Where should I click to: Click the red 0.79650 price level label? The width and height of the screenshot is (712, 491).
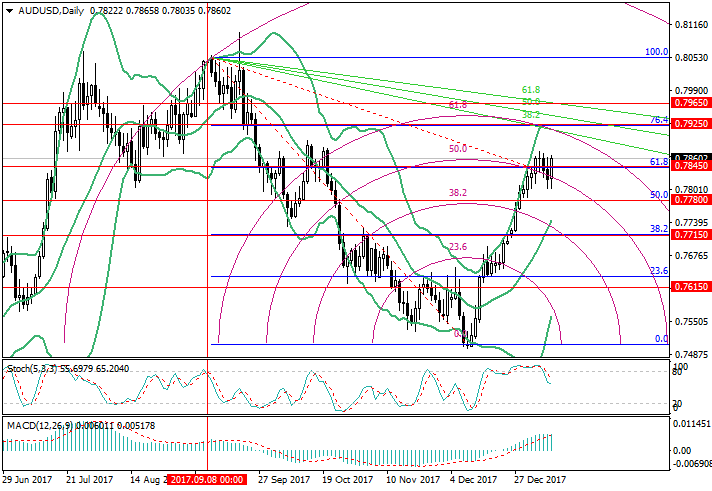tap(691, 103)
